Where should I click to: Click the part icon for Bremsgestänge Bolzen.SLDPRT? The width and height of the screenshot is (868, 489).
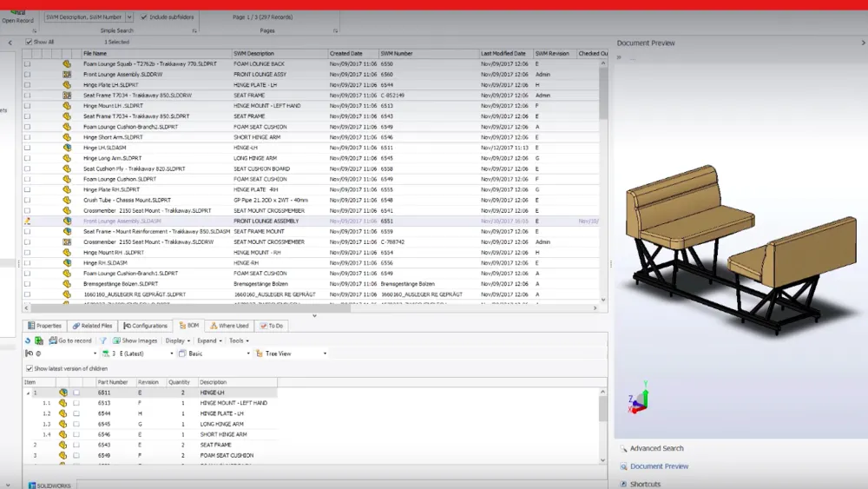(x=67, y=284)
